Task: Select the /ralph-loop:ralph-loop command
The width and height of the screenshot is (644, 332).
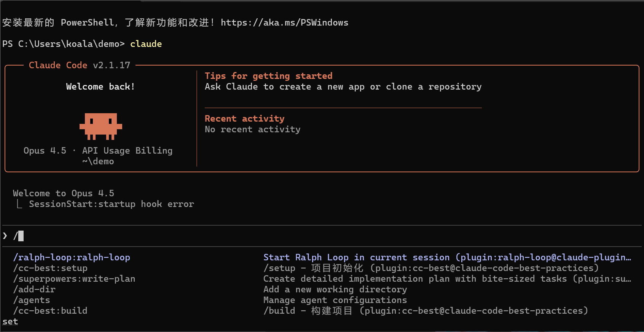Action: 72,257
